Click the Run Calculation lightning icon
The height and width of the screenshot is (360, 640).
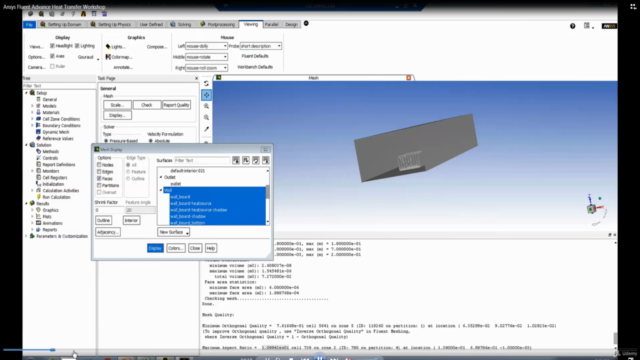[39, 197]
